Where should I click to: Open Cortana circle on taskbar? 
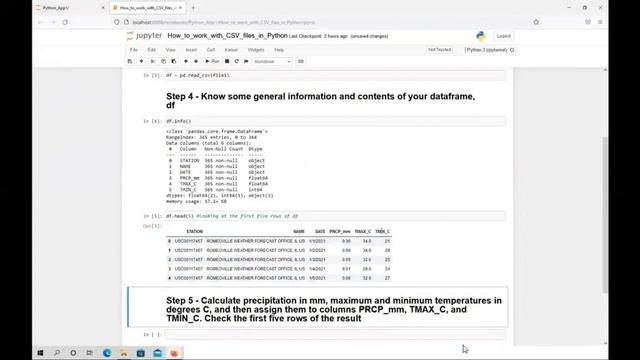point(73,353)
